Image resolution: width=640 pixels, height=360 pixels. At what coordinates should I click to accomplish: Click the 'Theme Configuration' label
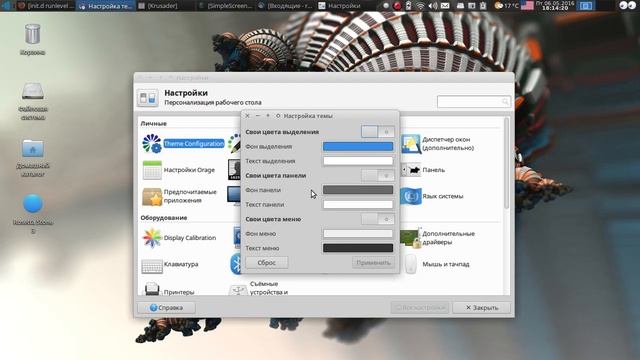[194, 144]
